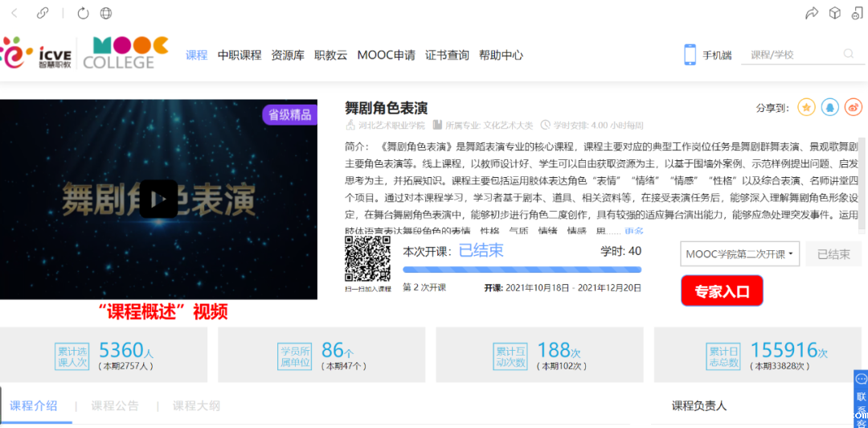The width and height of the screenshot is (868, 428).
Task: Click the browser reload icon
Action: click(x=83, y=13)
